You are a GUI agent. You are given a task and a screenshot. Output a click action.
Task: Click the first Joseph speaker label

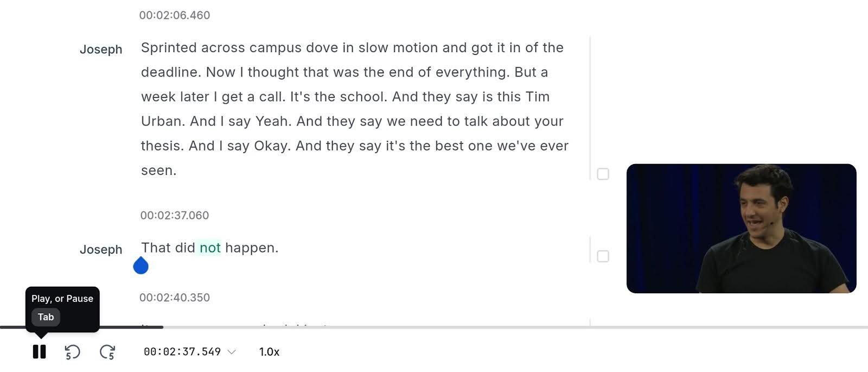click(x=101, y=49)
